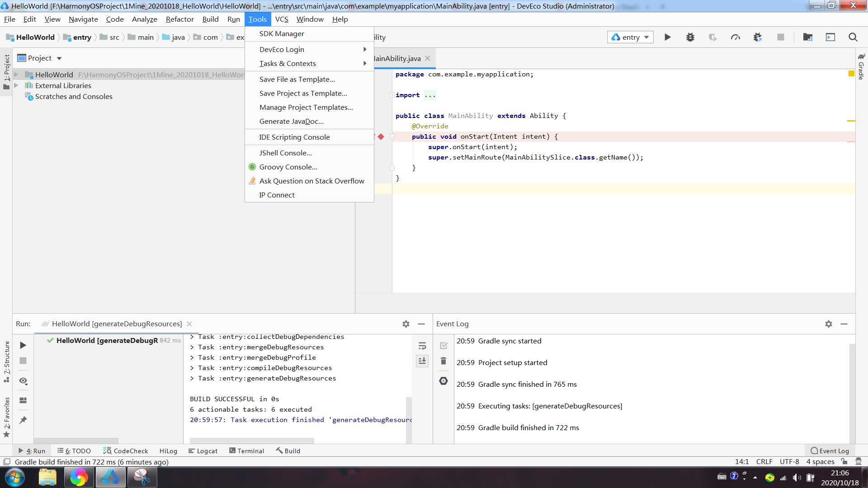868x488 pixels.
Task: Open Search Everywhere magnifier icon
Action: [x=853, y=37]
